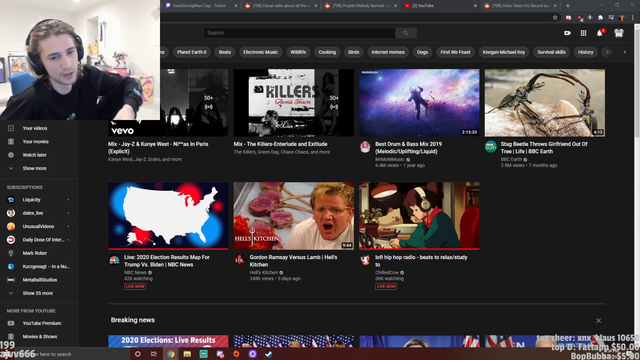Open Steam from the taskbar
The image size is (640, 360).
pyautogui.click(x=269, y=354)
